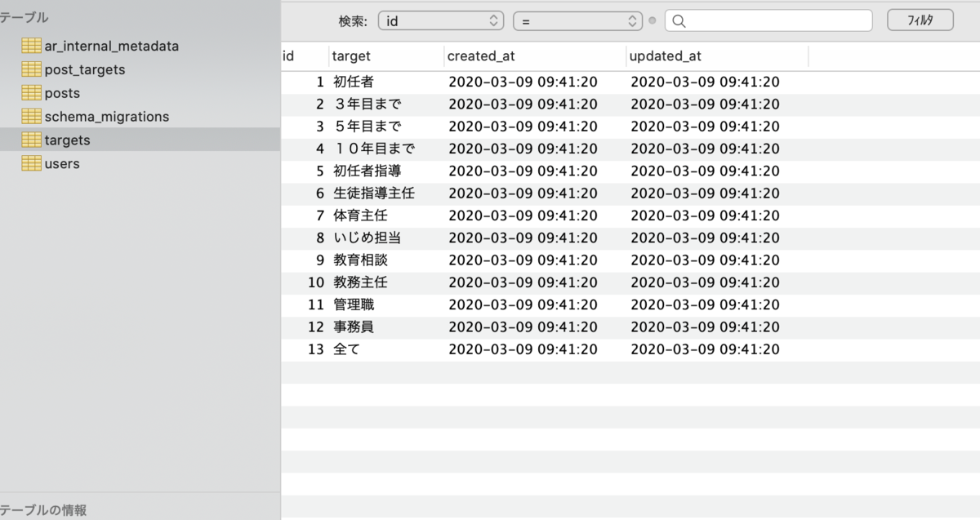This screenshot has width=980, height=520.
Task: Select the target cell ３年目まで
Action: click(367, 104)
